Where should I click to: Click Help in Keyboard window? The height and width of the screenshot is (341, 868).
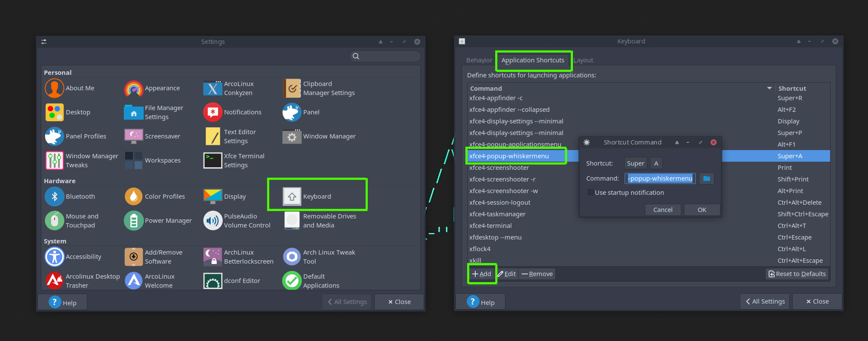pos(480,302)
